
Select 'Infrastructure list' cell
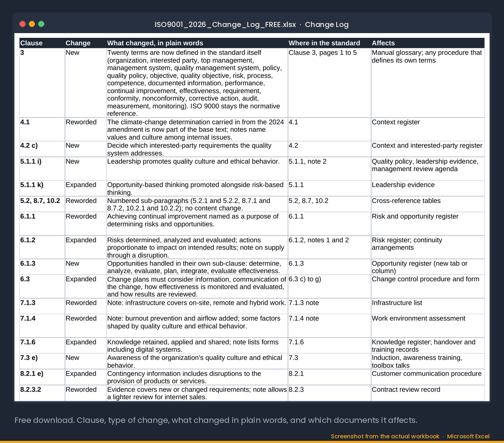(x=428, y=306)
